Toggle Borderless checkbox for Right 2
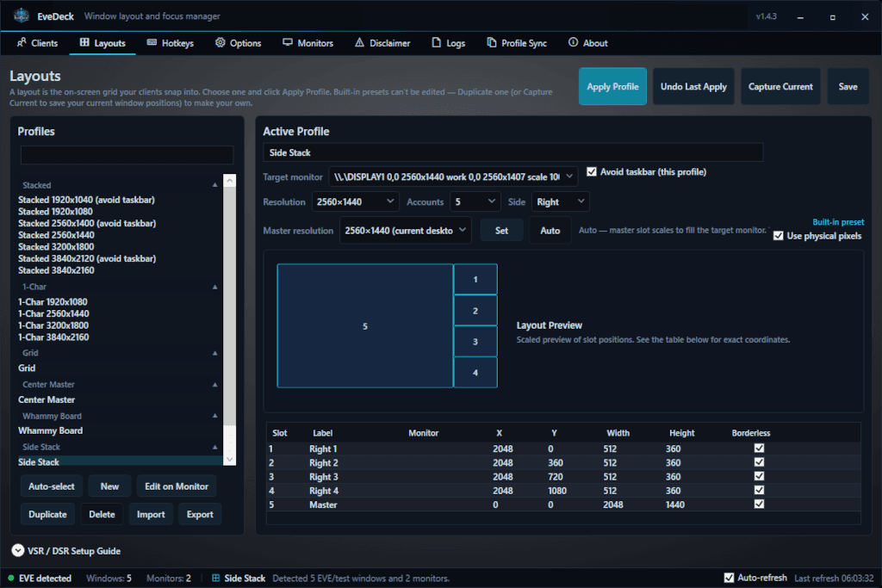 (759, 462)
